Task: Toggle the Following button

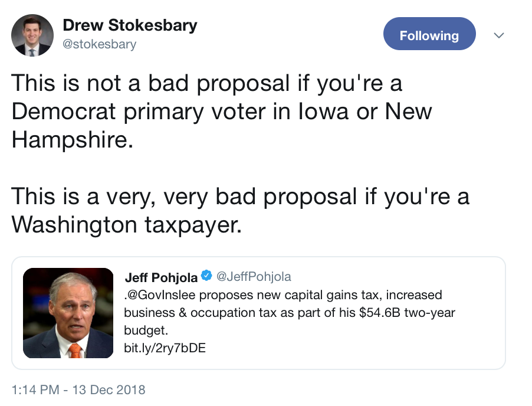Action: (429, 34)
